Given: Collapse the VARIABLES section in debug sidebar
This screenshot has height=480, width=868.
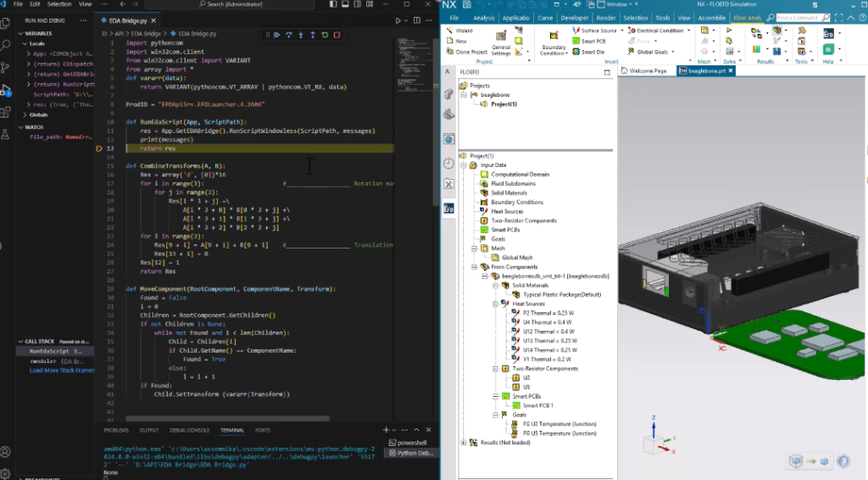Looking at the screenshot, I should pyautogui.click(x=20, y=33).
